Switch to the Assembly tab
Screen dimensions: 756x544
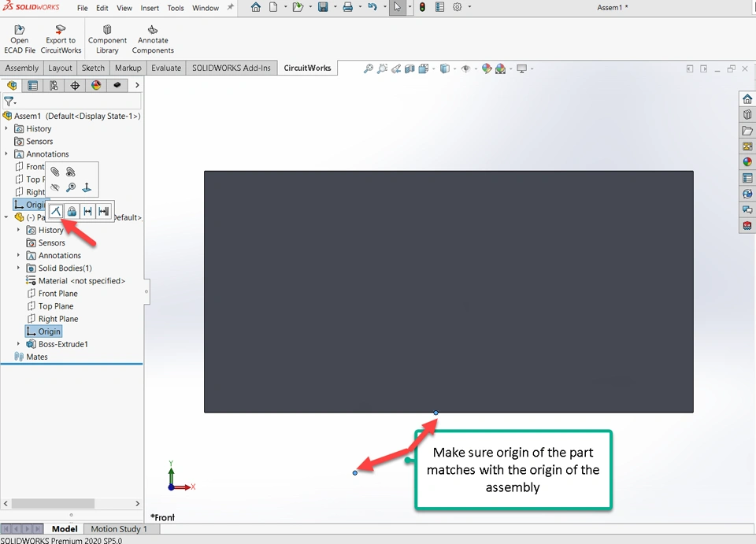pyautogui.click(x=22, y=68)
